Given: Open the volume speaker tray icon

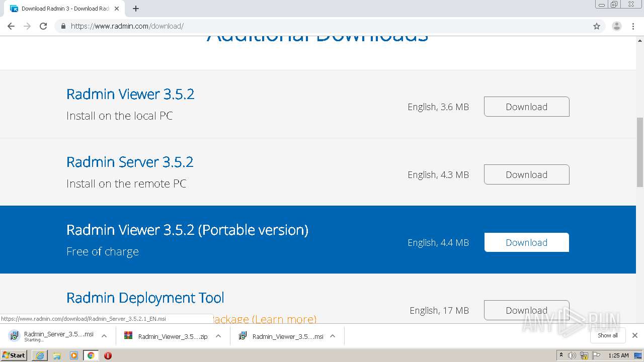Looking at the screenshot, I should point(572,355).
